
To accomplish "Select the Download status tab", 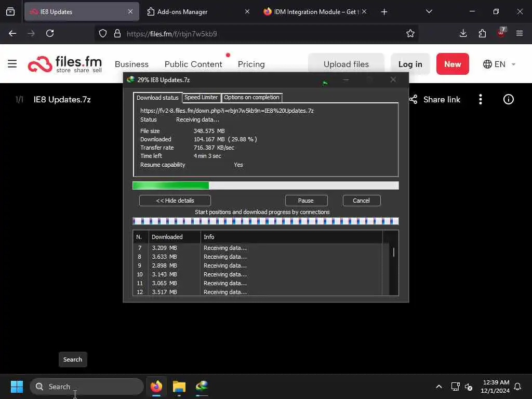I will click(157, 98).
